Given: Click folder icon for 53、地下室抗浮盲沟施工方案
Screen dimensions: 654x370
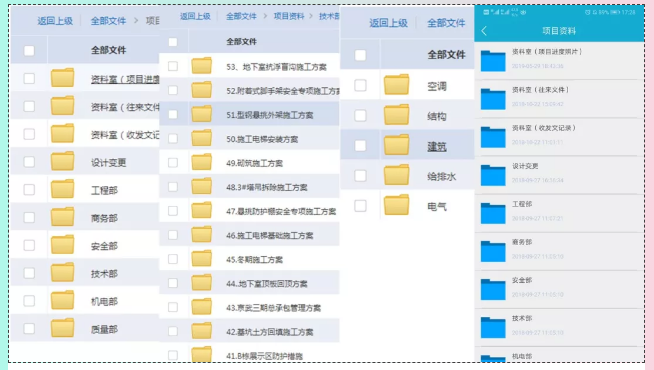Looking at the screenshot, I should pyautogui.click(x=201, y=66).
